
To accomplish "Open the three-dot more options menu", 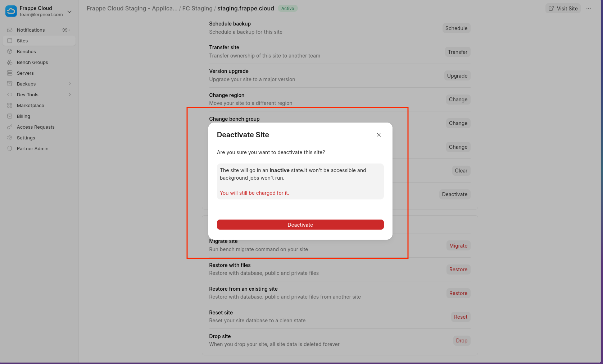I will (589, 9).
